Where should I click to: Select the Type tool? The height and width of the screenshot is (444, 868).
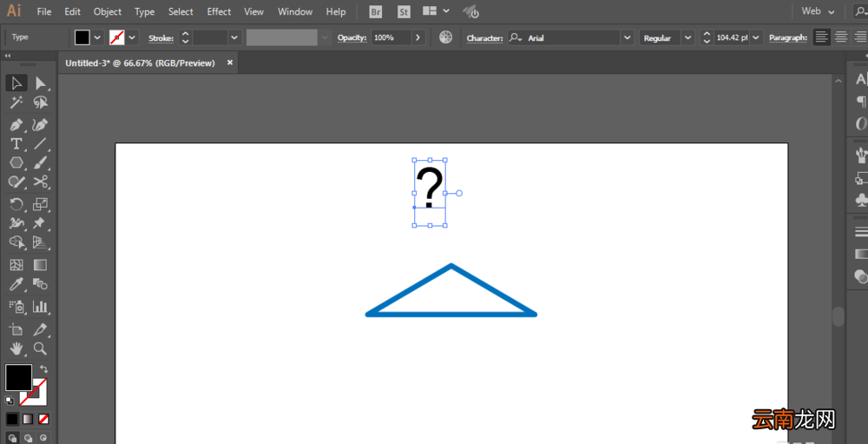click(16, 144)
